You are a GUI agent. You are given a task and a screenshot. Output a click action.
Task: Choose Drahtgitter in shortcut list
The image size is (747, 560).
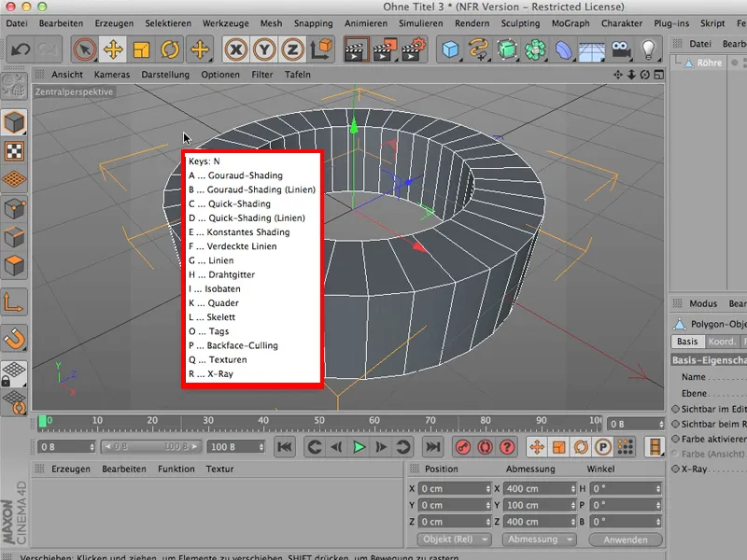(x=221, y=274)
